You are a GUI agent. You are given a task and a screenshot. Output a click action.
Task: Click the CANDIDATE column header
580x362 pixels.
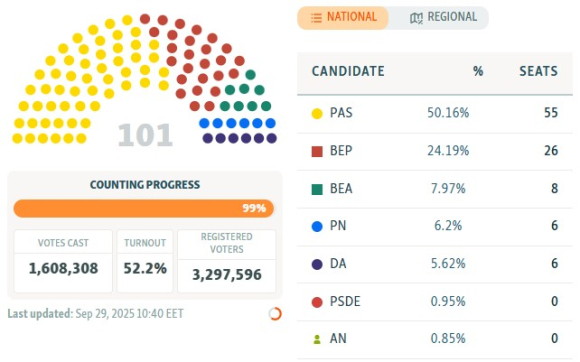pyautogui.click(x=348, y=71)
